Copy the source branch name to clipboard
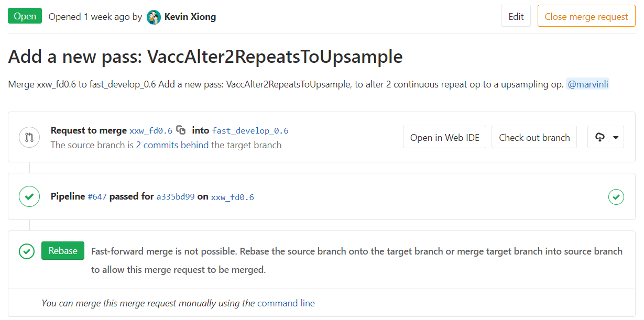644x320 pixels. (x=181, y=130)
